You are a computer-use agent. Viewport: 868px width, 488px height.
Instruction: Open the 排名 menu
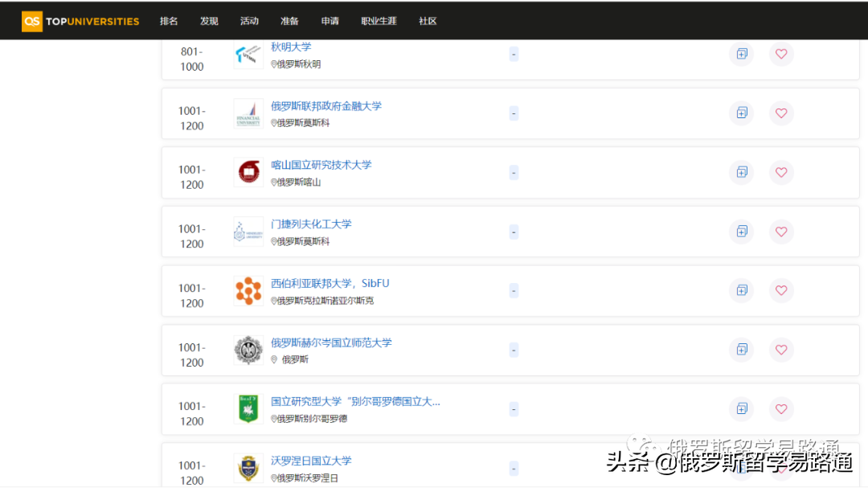pyautogui.click(x=169, y=21)
